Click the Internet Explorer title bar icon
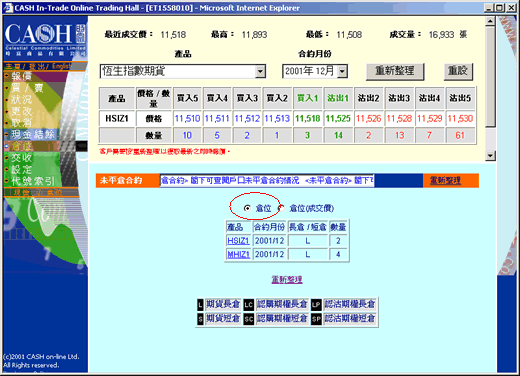Viewport: 520px width, 376px height. [8, 8]
